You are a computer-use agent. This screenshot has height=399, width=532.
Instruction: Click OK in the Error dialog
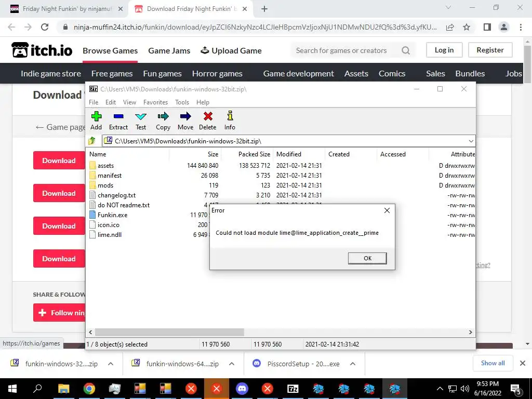coord(367,258)
